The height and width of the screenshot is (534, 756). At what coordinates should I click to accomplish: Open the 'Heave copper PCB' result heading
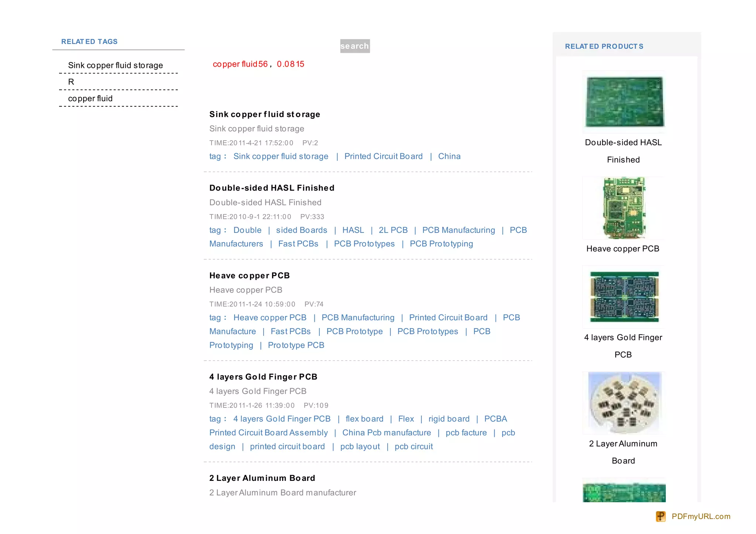pyautogui.click(x=250, y=276)
